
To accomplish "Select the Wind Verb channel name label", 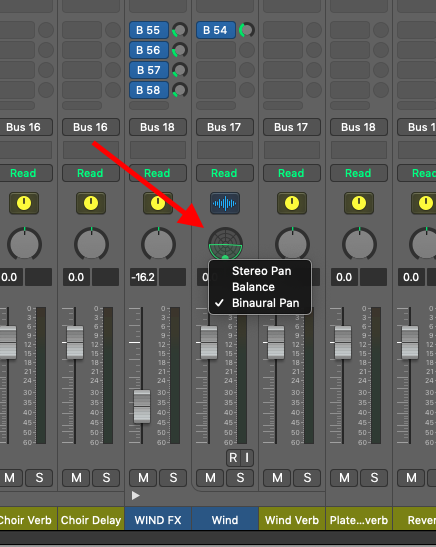I will [292, 520].
